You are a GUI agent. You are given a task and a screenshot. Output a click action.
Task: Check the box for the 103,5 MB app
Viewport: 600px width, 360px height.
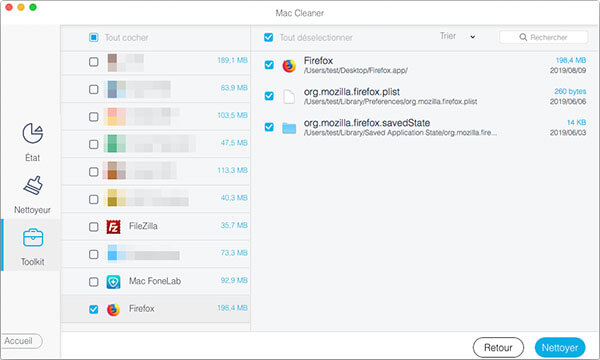point(94,117)
